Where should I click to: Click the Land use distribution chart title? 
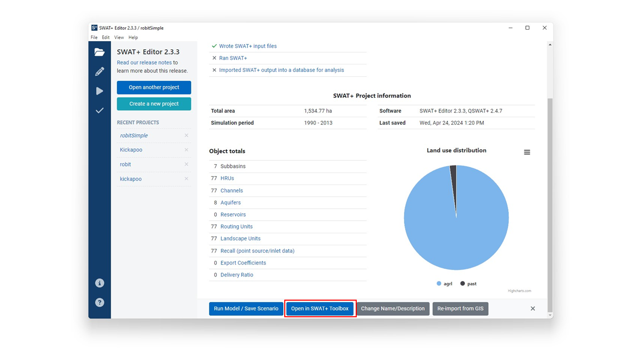(456, 150)
